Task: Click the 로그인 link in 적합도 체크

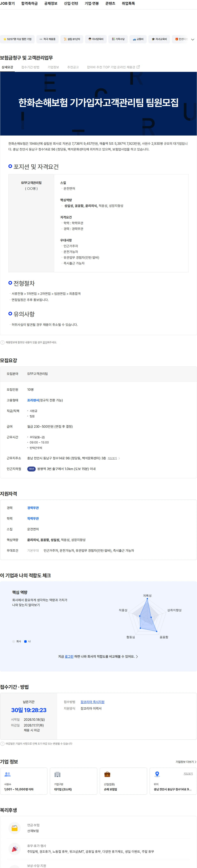Action: click(69, 656)
